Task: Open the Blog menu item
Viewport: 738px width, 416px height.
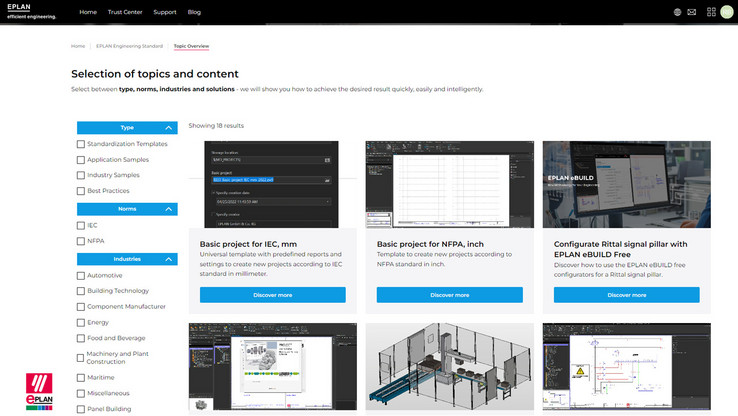Action: (194, 12)
